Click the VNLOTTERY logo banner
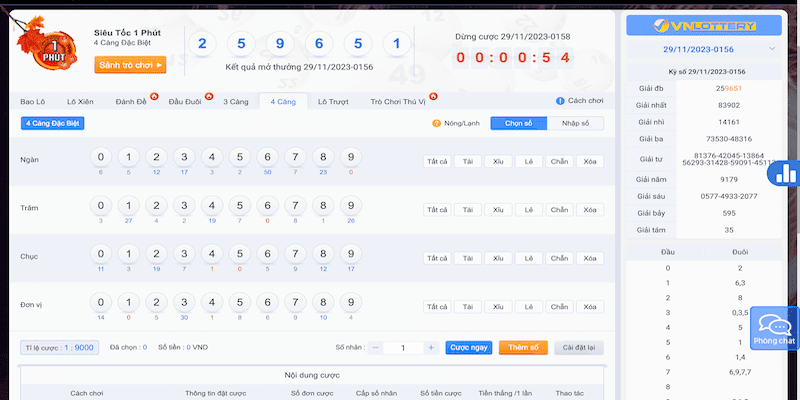Screen dimensions: 800x400 [704, 24]
